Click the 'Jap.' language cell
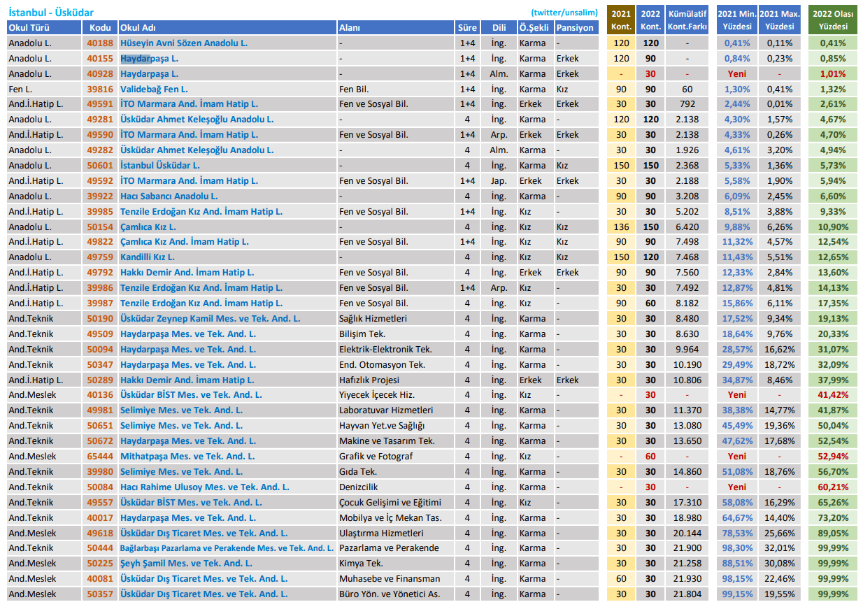The height and width of the screenshot is (616, 863). point(499,181)
